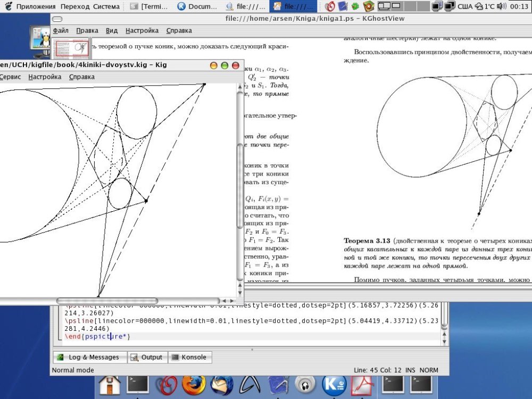
Task: Open the Система menu in the top panel
Action: pos(106,6)
